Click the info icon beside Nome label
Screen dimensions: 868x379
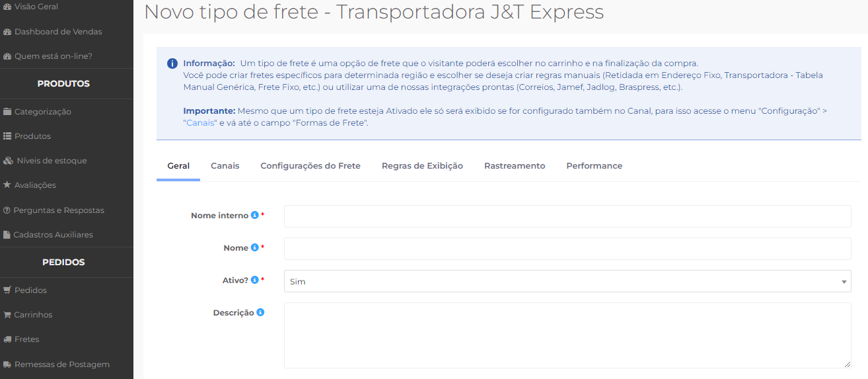[x=254, y=247]
